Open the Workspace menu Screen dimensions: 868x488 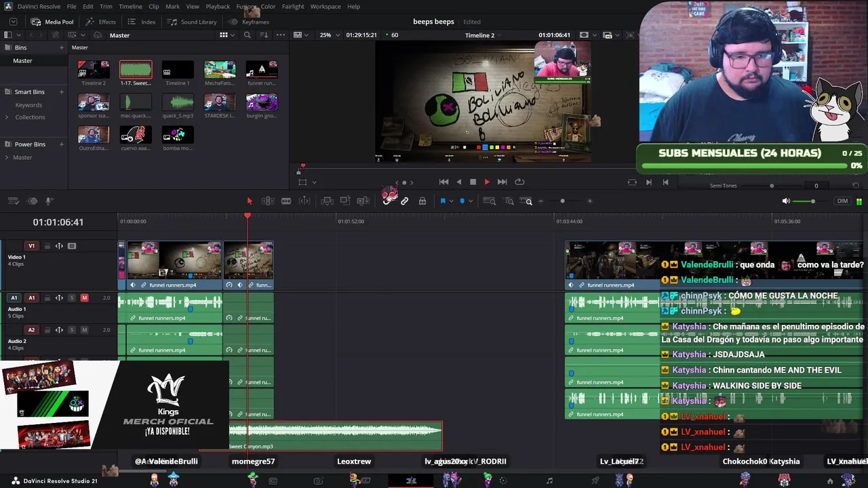(x=325, y=7)
